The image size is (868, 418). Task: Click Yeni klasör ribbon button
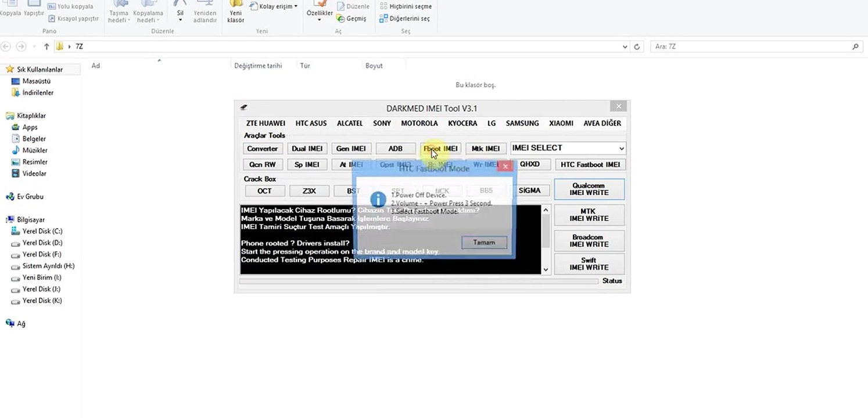236,13
